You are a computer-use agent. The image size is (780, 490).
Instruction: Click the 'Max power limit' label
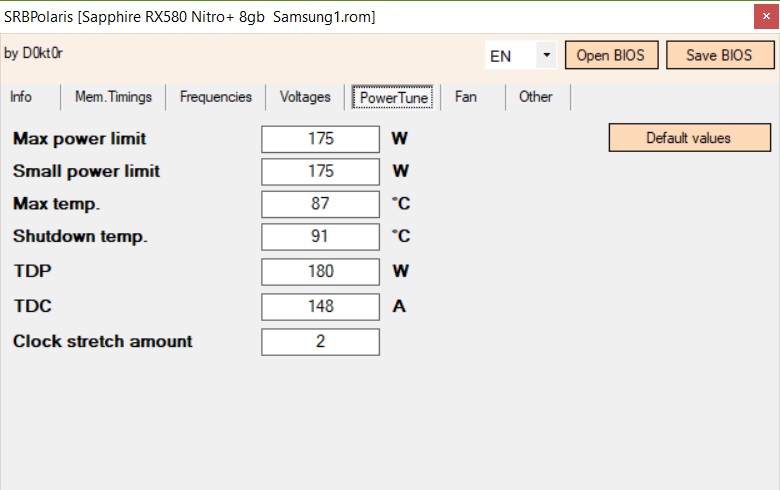pyautogui.click(x=80, y=139)
